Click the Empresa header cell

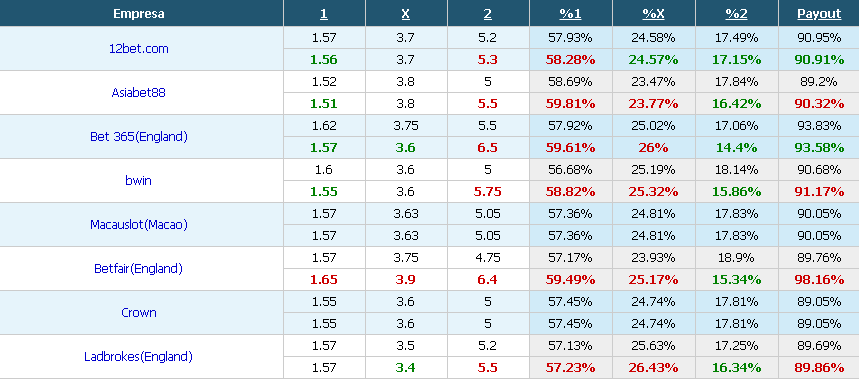(x=141, y=13)
